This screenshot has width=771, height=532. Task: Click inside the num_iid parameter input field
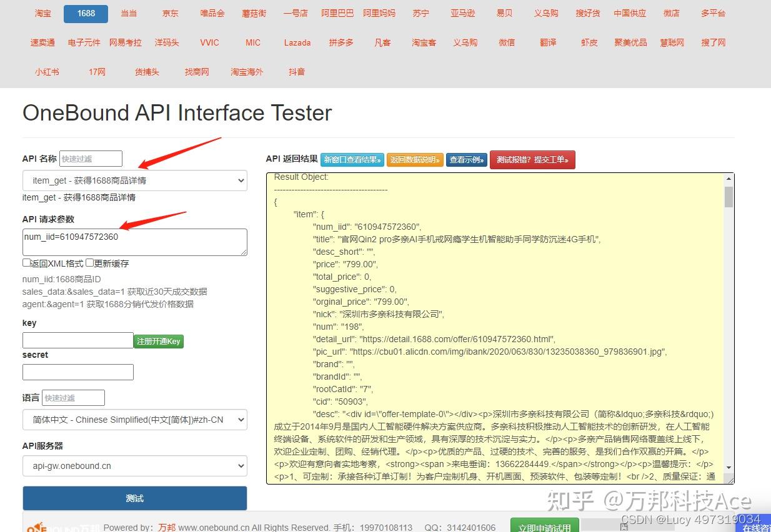pyautogui.click(x=134, y=242)
